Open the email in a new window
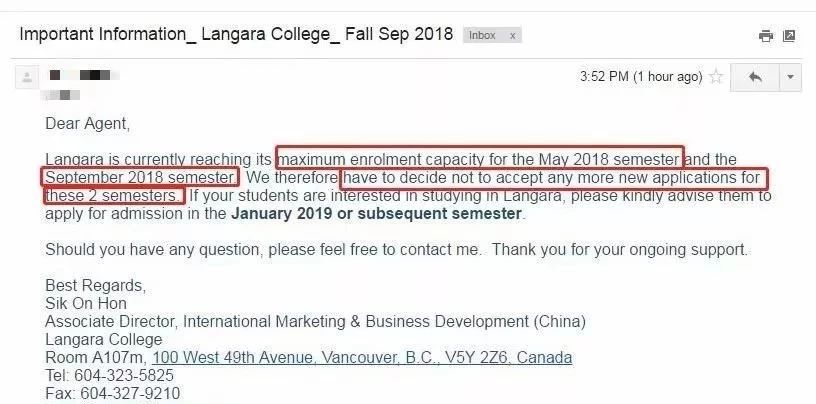 click(789, 36)
